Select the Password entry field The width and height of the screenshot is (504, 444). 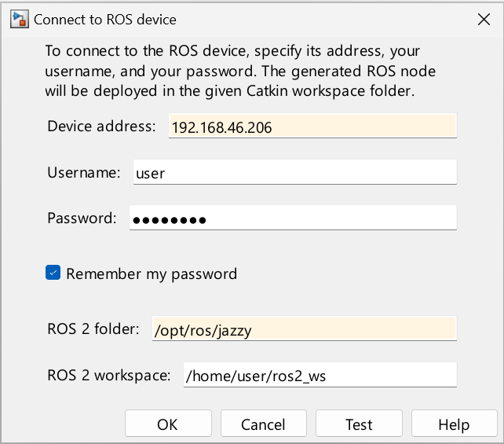point(293,218)
